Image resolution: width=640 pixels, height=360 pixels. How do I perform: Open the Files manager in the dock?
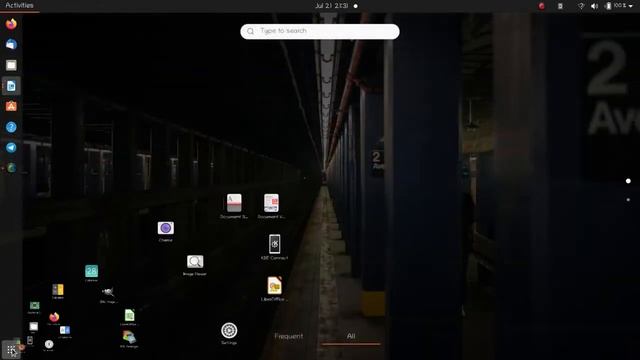pyautogui.click(x=11, y=65)
